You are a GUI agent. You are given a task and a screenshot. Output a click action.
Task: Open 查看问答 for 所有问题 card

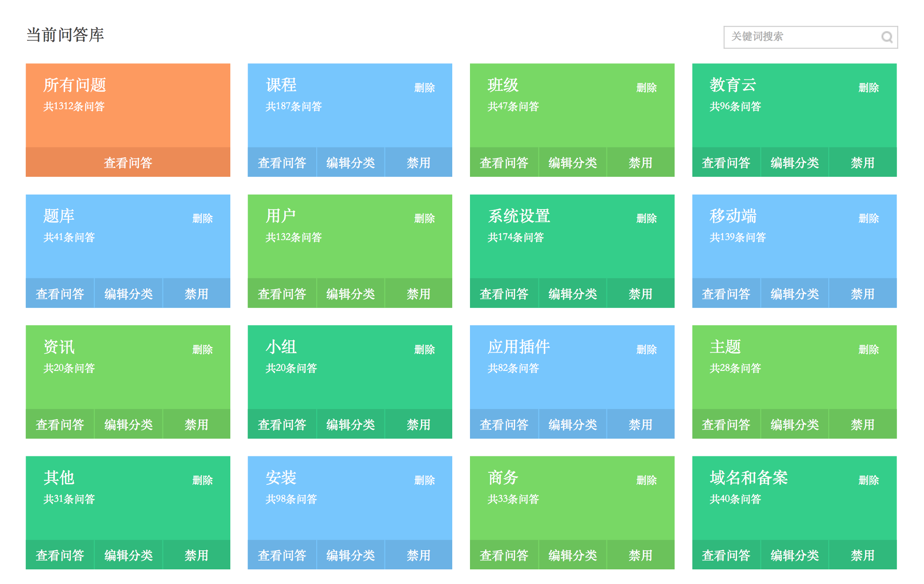point(128,163)
